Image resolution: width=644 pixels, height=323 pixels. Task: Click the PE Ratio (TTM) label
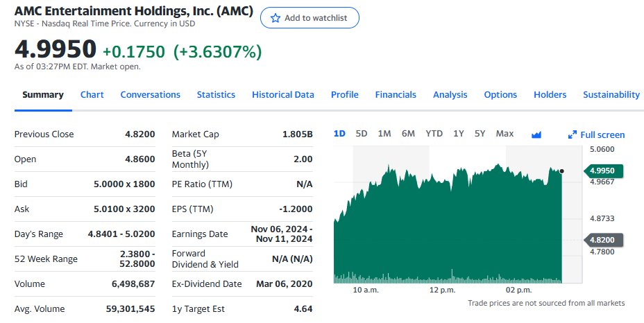[202, 184]
